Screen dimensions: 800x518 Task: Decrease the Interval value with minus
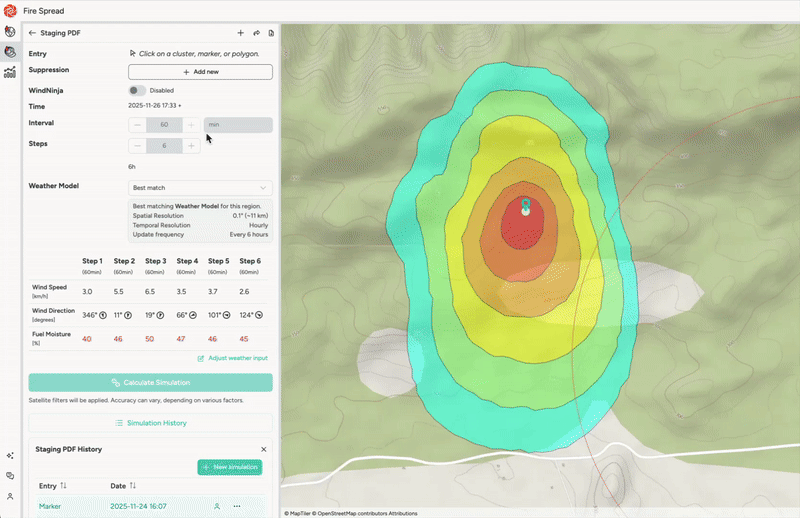coord(137,125)
